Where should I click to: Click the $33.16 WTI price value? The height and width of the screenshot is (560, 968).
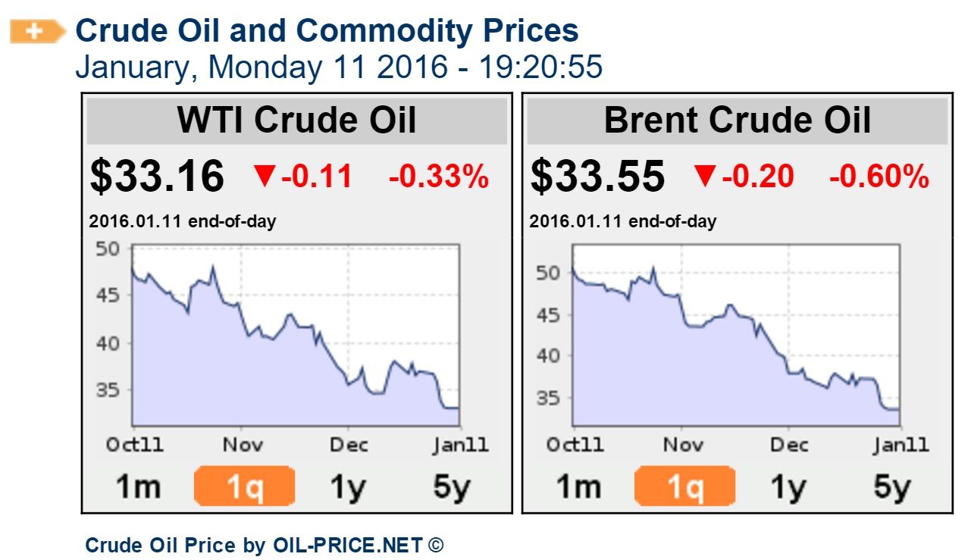154,176
